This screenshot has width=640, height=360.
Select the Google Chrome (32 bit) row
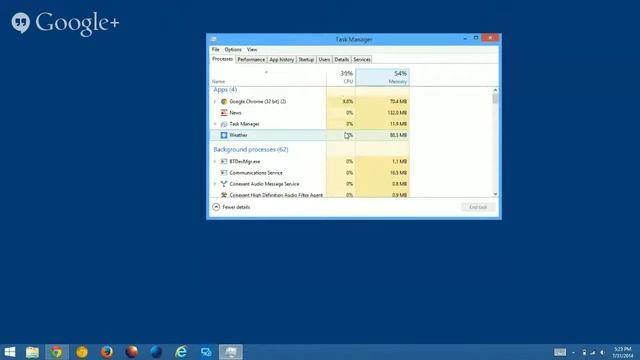tap(310, 101)
